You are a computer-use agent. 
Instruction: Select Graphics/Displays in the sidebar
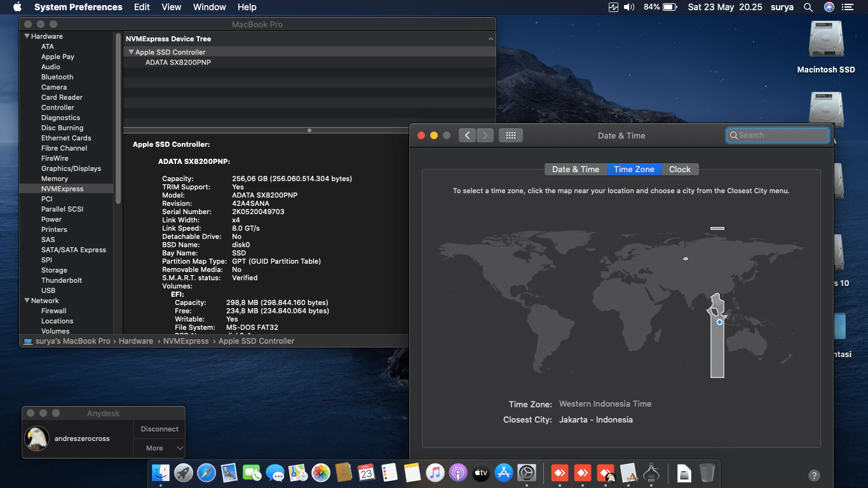click(x=71, y=168)
